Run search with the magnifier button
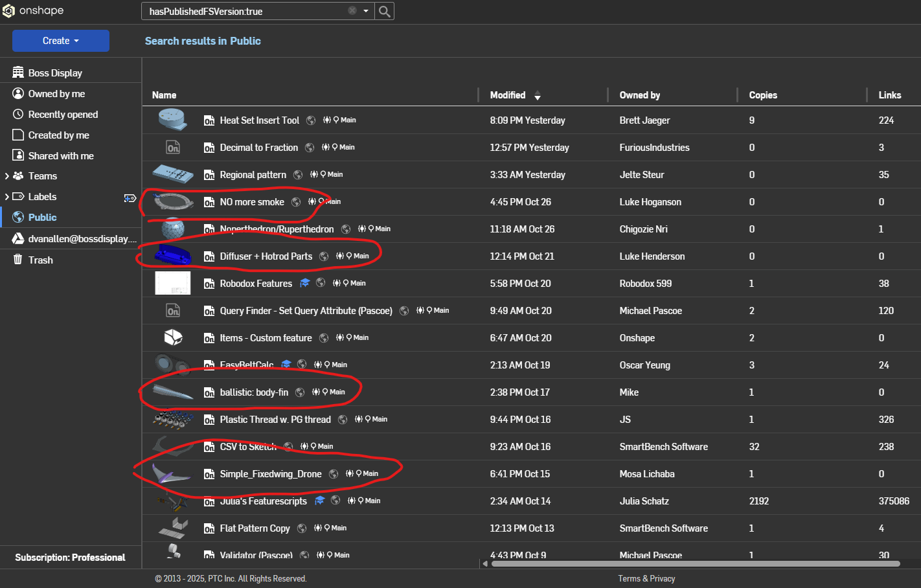Screen dimensions: 921x588 (384, 11)
